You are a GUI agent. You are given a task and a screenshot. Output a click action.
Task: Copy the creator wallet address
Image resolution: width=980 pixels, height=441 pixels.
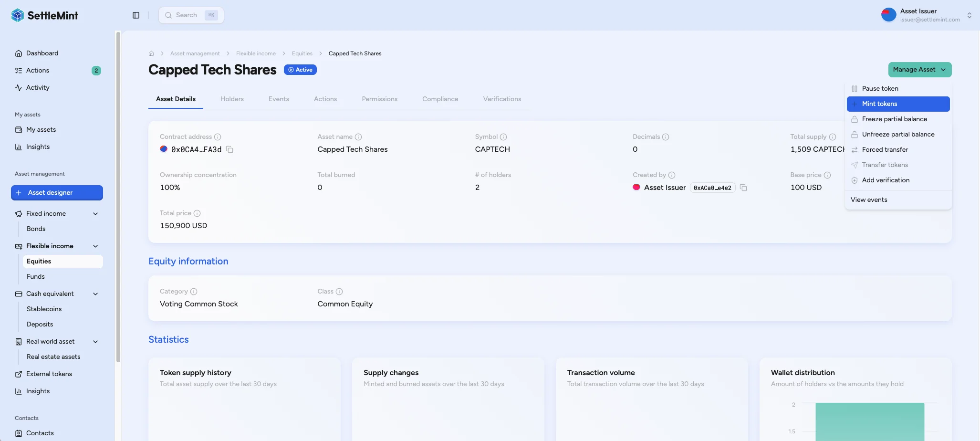pos(743,188)
